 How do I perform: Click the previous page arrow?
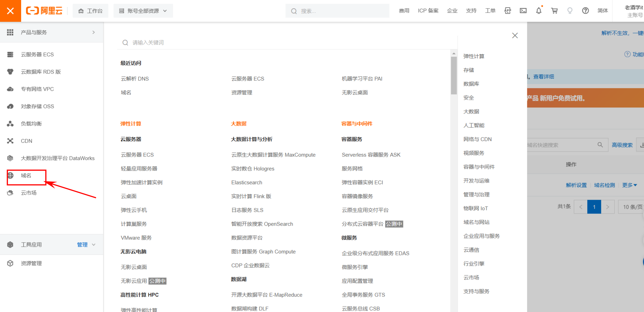pos(581,207)
